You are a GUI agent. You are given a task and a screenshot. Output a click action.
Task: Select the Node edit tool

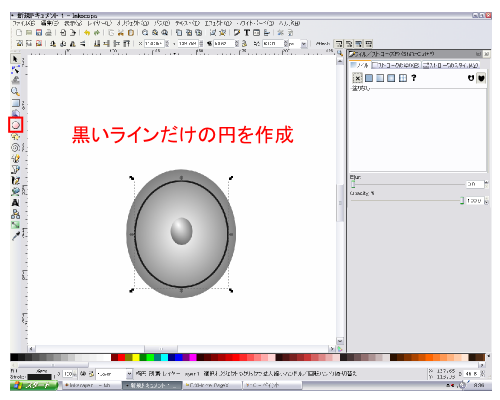pos(15,70)
